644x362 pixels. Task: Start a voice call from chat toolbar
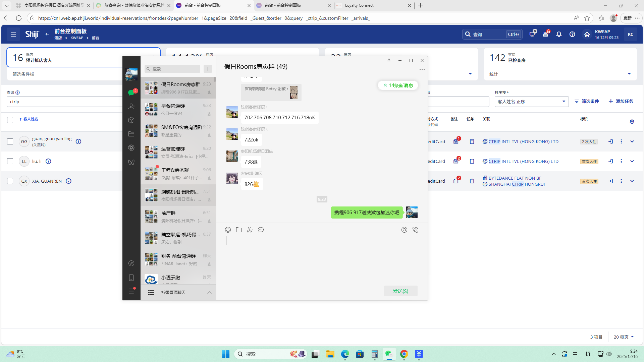click(x=415, y=230)
